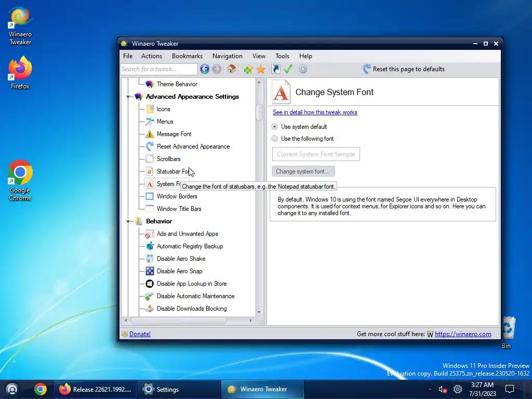The width and height of the screenshot is (532, 399).
Task: Click the tray settings gear icon
Action: pyautogui.click(x=458, y=389)
